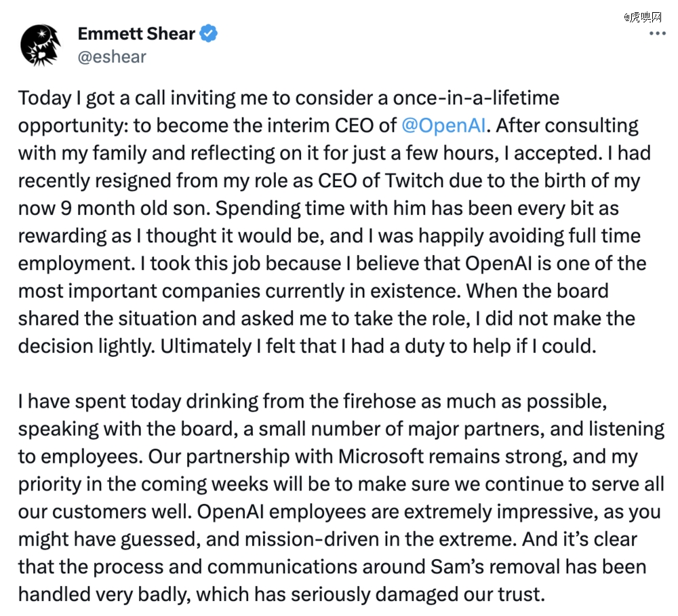Click the word 'Microsoft' in the second paragraph
This screenshot has width=678, height=616.
pyautogui.click(x=380, y=457)
